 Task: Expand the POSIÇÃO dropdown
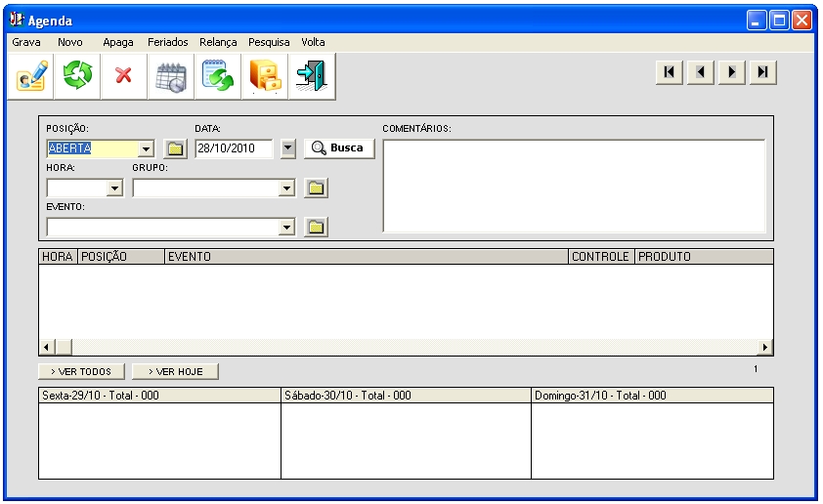pyautogui.click(x=147, y=148)
